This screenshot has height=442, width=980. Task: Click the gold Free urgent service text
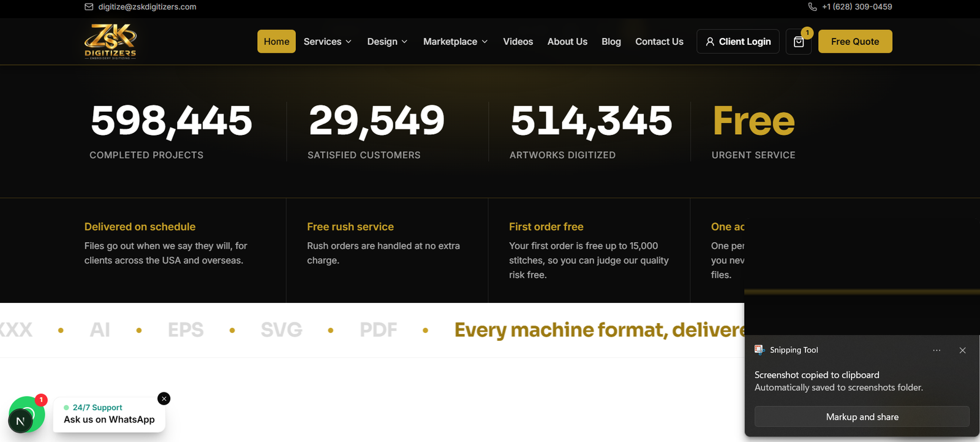tap(754, 120)
